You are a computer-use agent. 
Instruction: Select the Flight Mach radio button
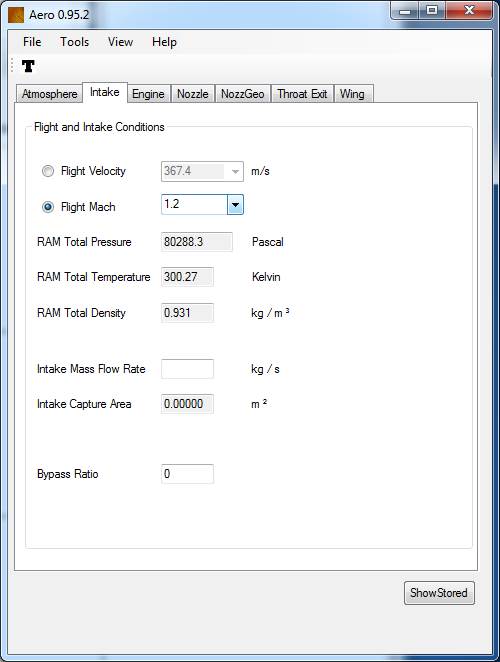point(48,207)
